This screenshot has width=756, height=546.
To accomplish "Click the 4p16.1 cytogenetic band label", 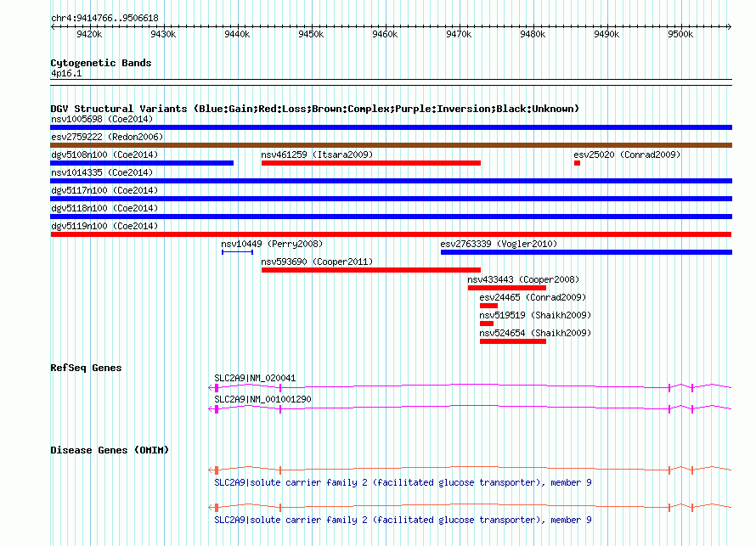I will tap(66, 73).
